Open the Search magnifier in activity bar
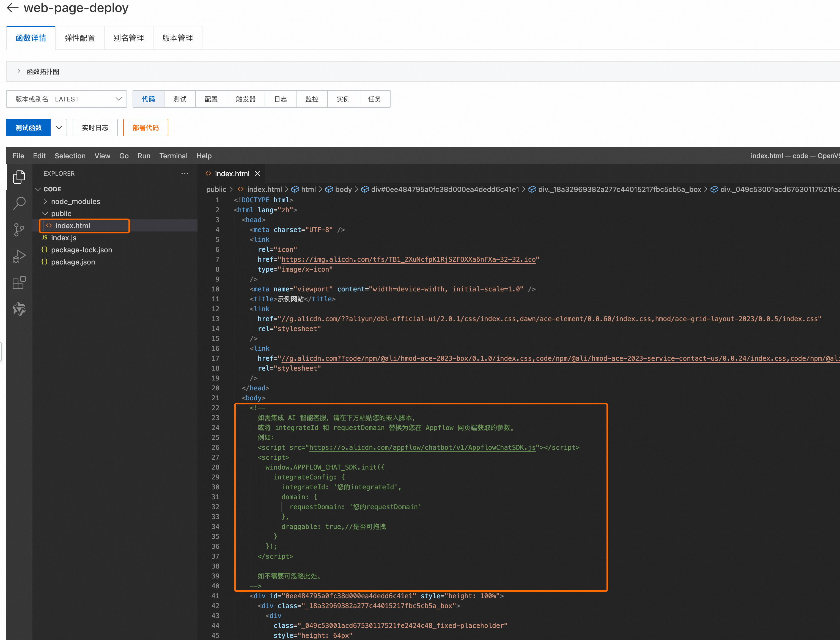 point(19,203)
